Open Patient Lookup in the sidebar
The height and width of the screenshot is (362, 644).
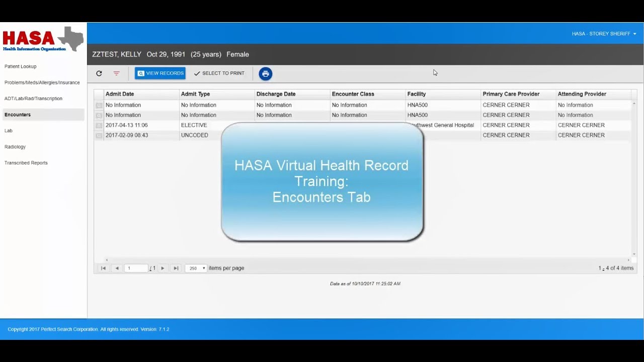pos(21,66)
